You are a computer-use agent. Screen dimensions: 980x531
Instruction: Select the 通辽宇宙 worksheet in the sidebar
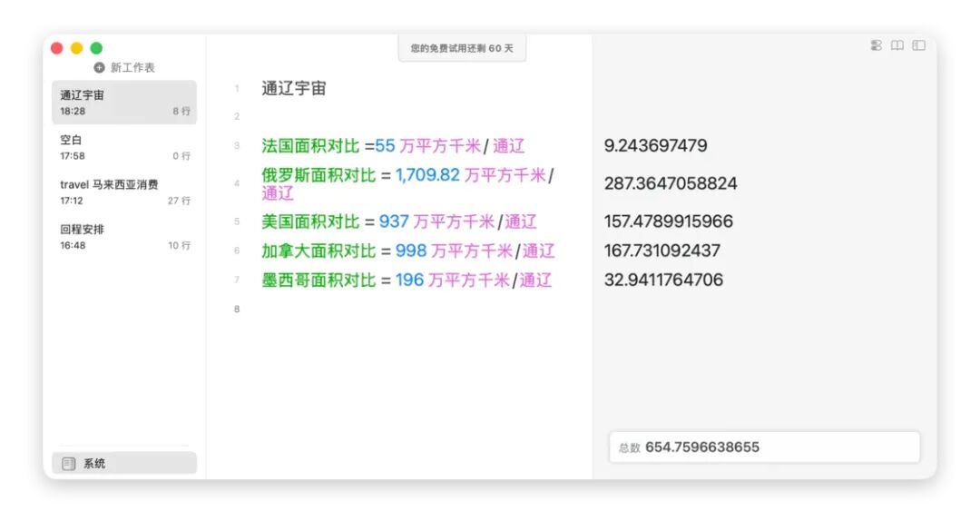click(x=124, y=103)
